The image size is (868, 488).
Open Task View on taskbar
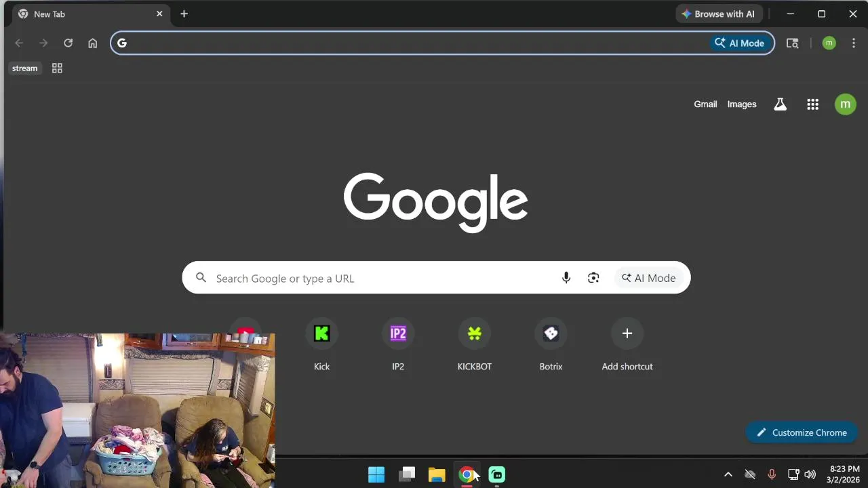pyautogui.click(x=407, y=474)
